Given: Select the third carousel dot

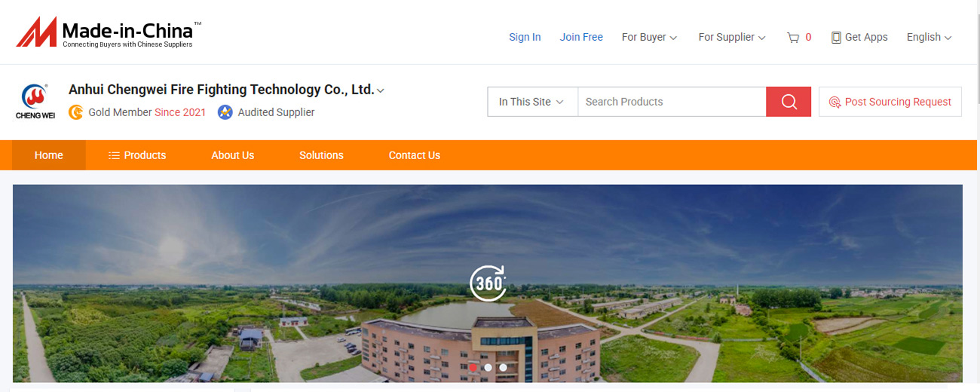Looking at the screenshot, I should (x=503, y=367).
